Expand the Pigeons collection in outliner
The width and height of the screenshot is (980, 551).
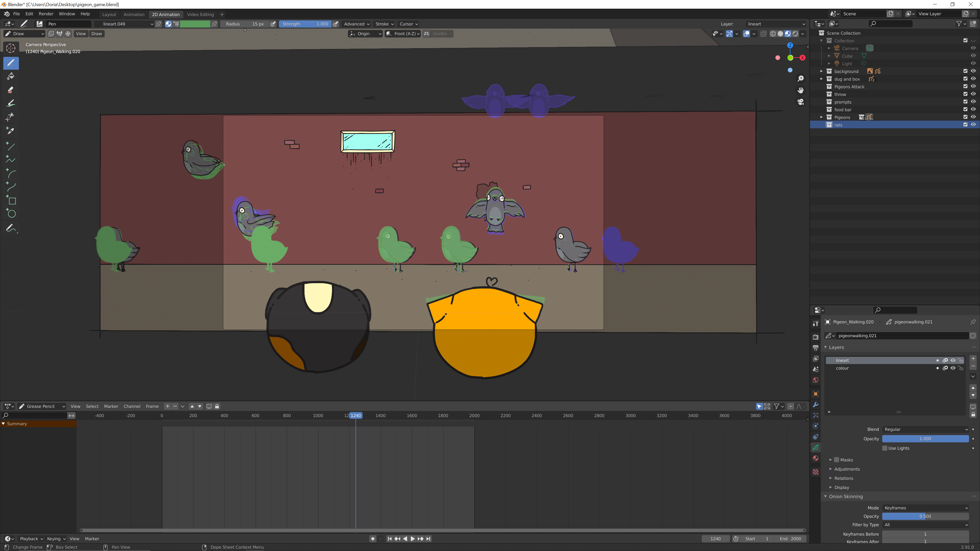click(821, 117)
